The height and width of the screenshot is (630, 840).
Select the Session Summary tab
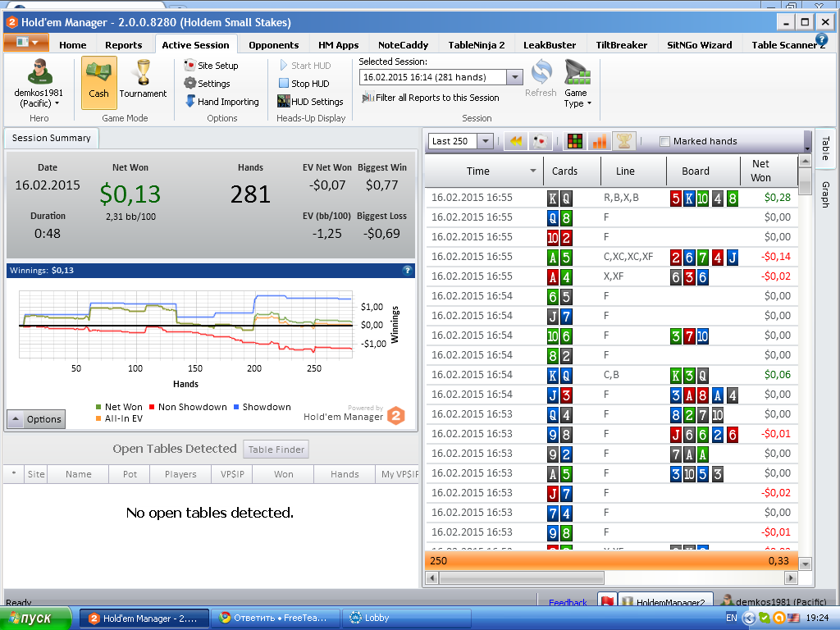[x=52, y=138]
